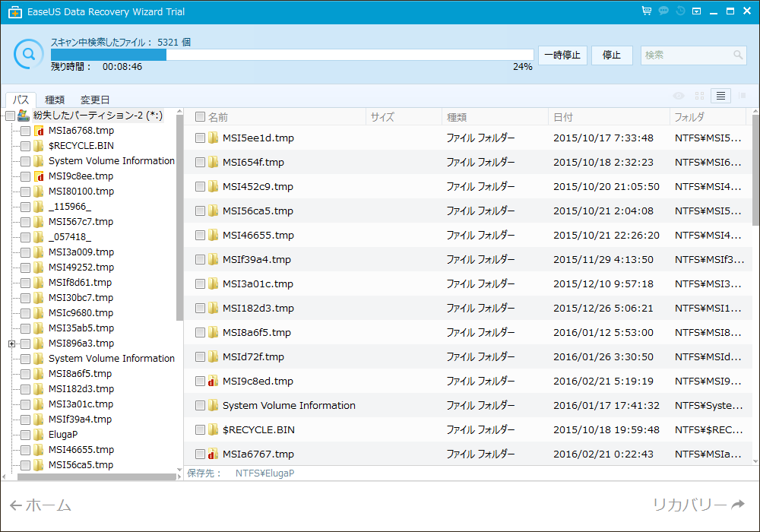Click the deleted folder icon of MSIa6767.tmp row
The image size is (760, 532).
[x=213, y=454]
